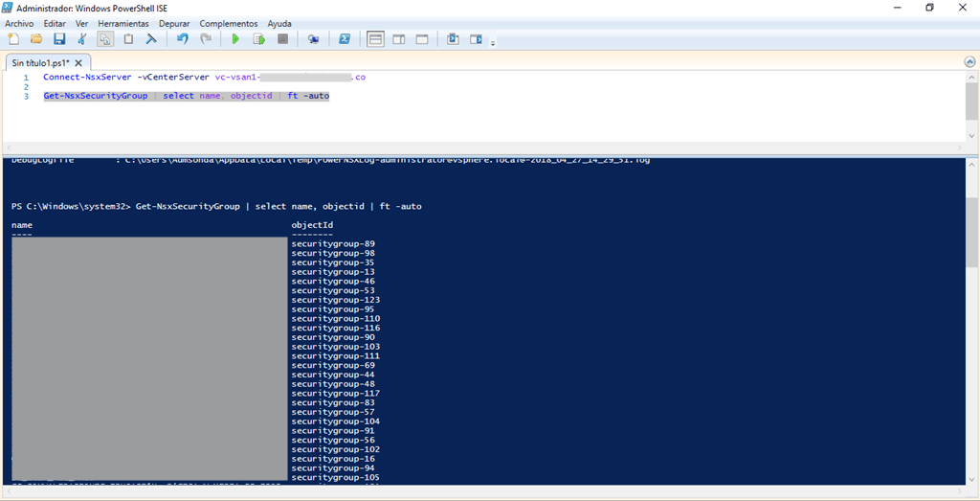The width and height of the screenshot is (980, 501).
Task: Click the Paste clipboard icon
Action: click(x=128, y=39)
